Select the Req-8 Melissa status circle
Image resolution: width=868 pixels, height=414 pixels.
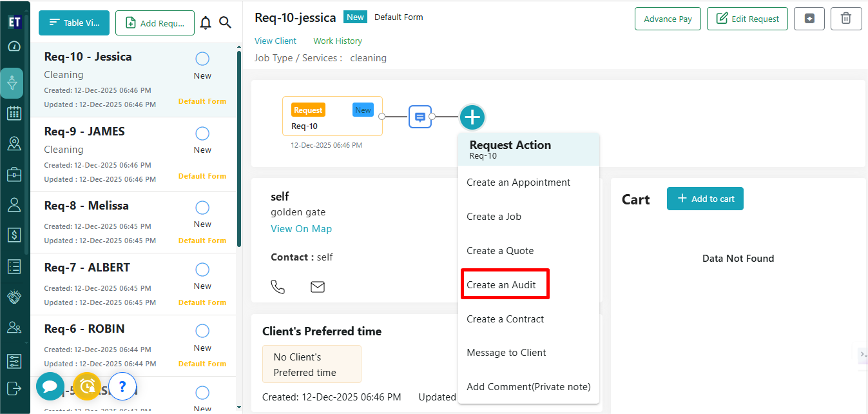[202, 208]
